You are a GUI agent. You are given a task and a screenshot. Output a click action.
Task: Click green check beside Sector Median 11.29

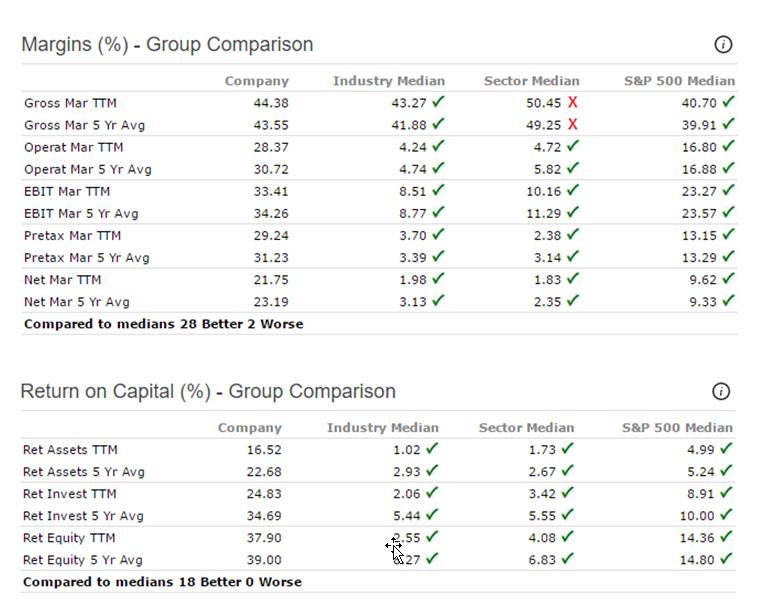click(x=572, y=212)
